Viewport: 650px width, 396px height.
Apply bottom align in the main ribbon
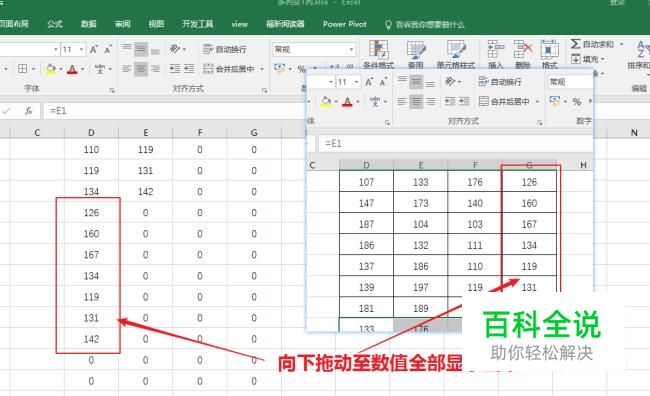155,51
